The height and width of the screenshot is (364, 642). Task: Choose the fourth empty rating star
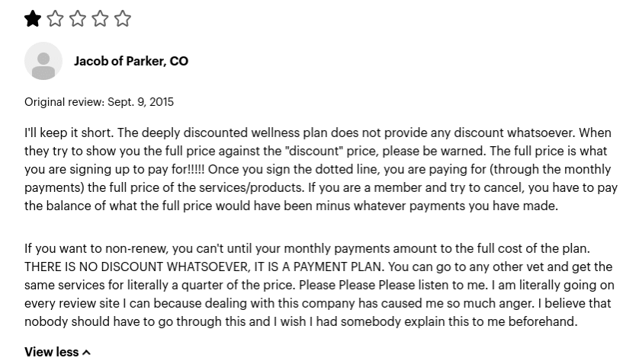click(x=100, y=19)
